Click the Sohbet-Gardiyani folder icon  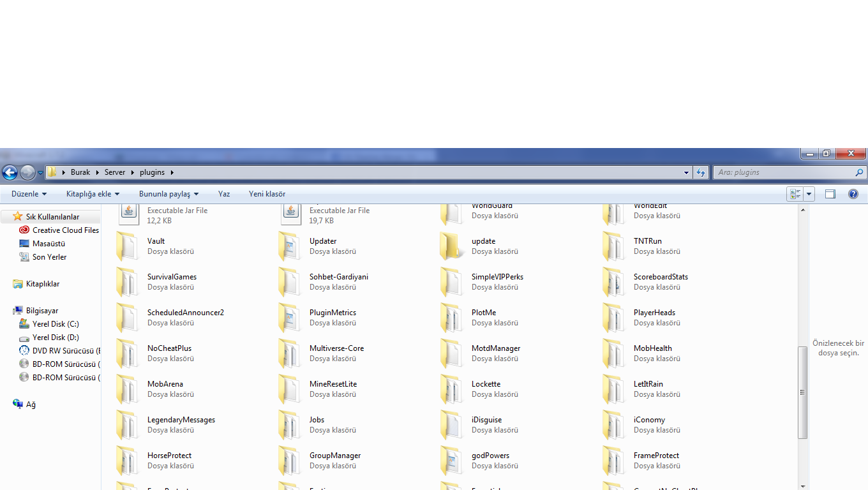[x=290, y=282]
